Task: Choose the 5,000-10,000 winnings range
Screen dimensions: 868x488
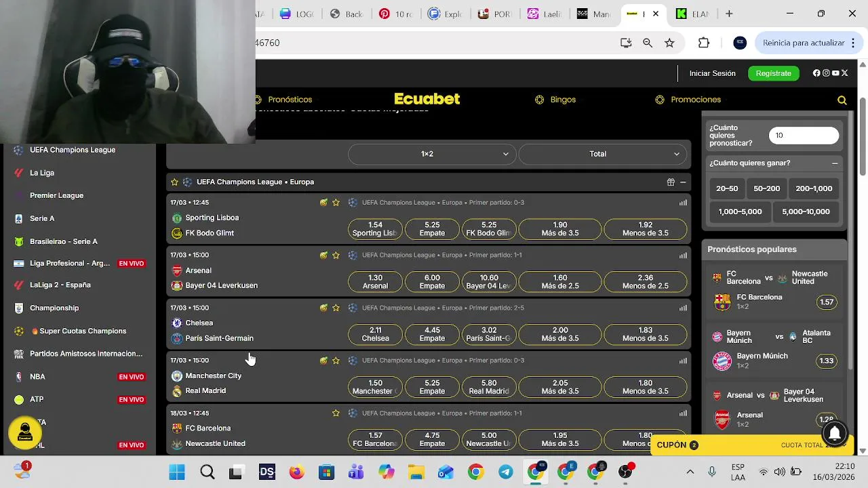Action: pos(806,211)
